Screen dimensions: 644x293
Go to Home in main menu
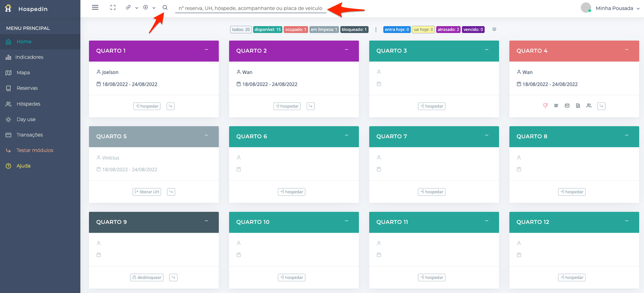point(40,42)
